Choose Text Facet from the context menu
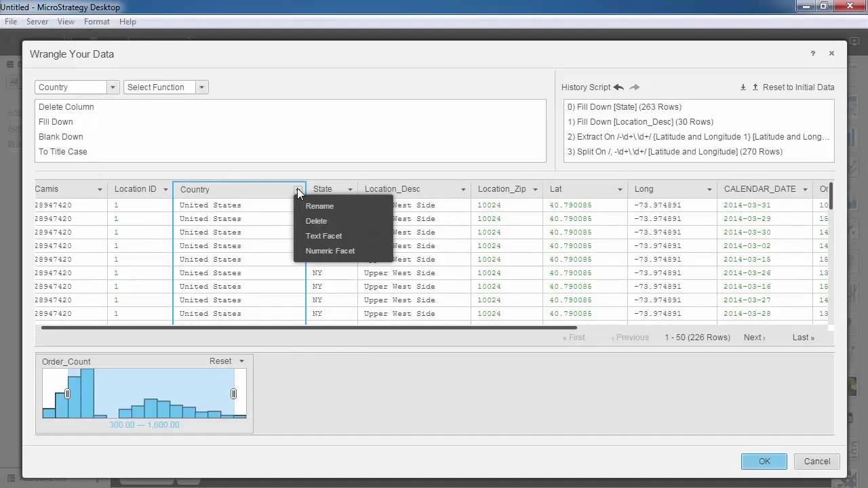The width and height of the screenshot is (868, 488). point(323,236)
